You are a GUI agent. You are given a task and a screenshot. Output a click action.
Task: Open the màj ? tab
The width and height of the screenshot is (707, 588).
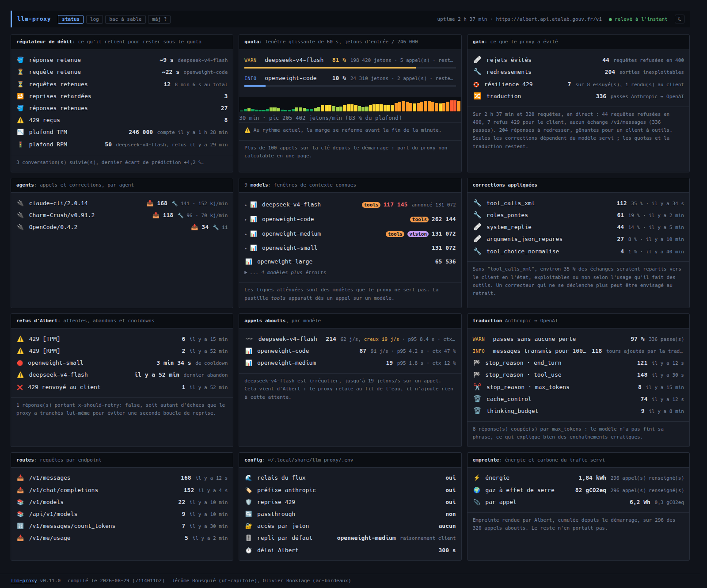159,19
